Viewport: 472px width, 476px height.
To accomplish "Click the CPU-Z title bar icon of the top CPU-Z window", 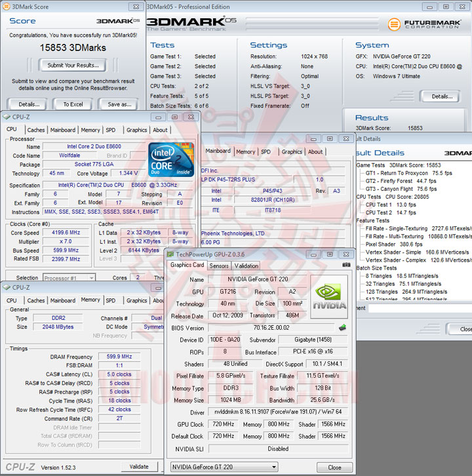I will pyautogui.click(x=7, y=117).
